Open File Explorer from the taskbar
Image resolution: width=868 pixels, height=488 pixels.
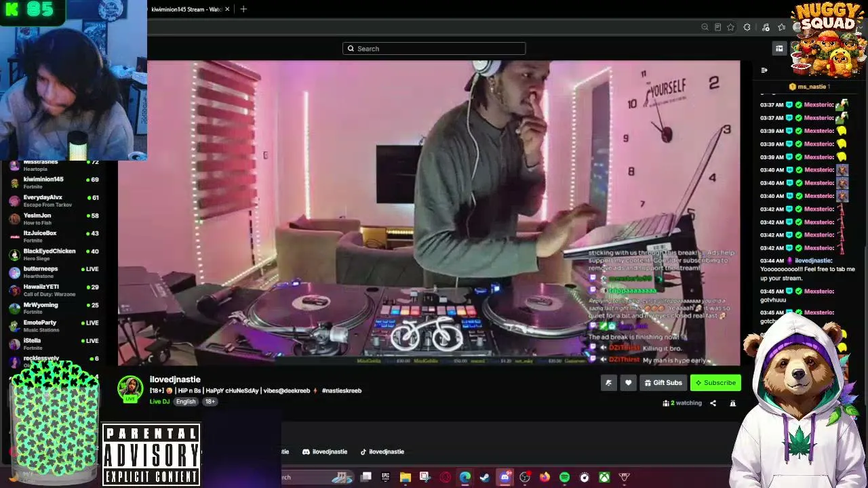405,477
